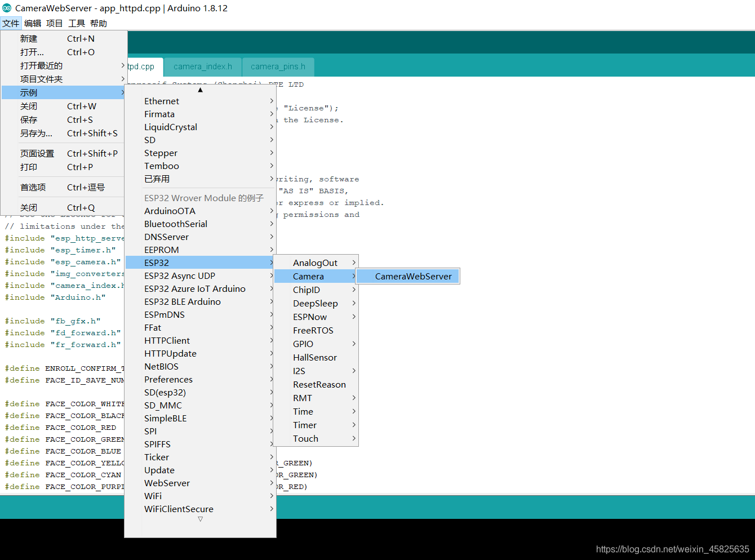Expand Firmata examples submenu
This screenshot has width=755, height=560.
[200, 114]
